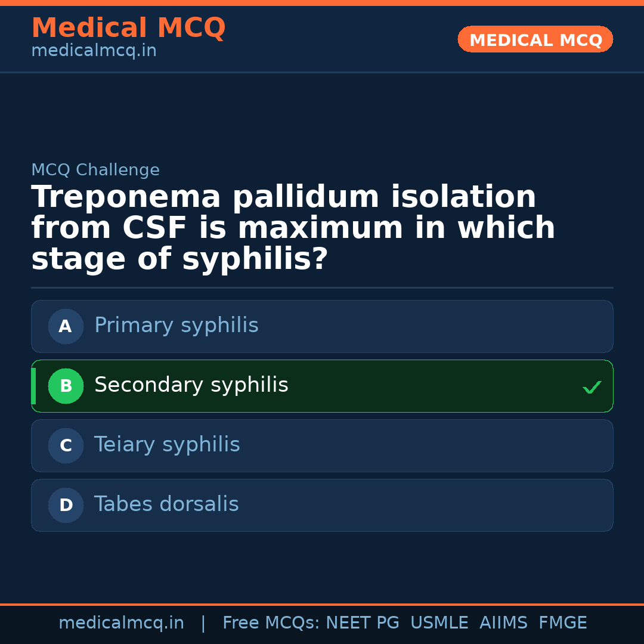This screenshot has width=644, height=644.
Task: Click the MCQ Challenge label
Action: (x=95, y=170)
